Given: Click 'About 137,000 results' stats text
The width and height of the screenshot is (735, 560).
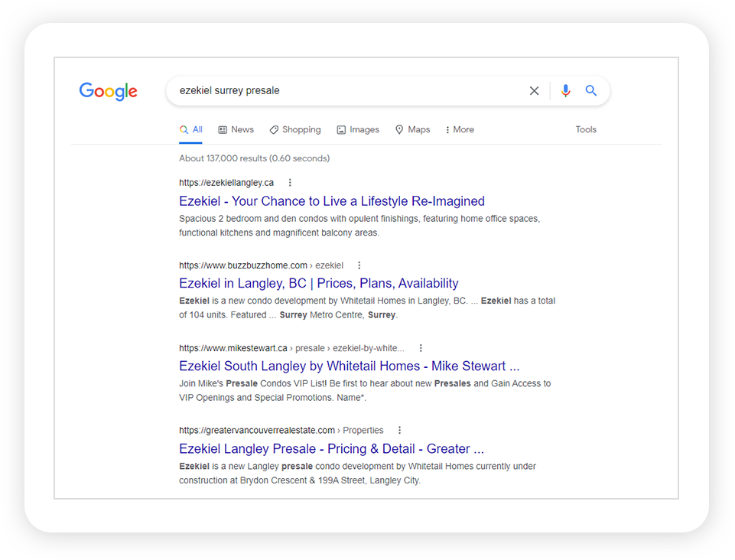Looking at the screenshot, I should [255, 158].
